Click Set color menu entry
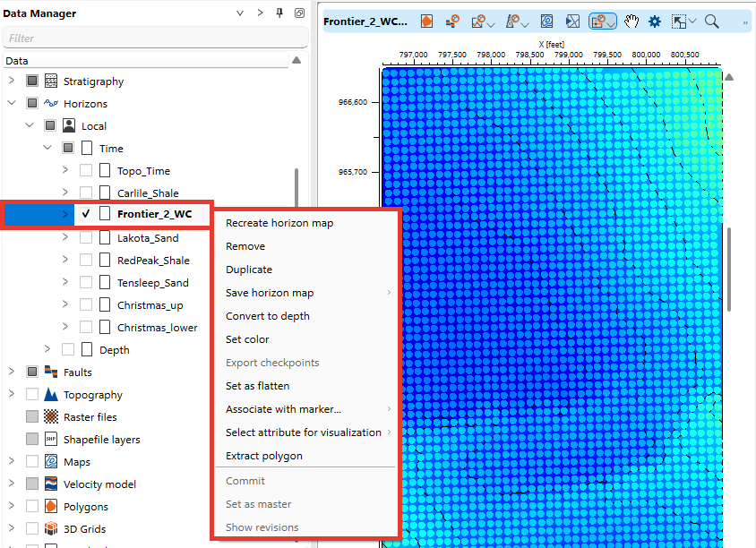 [247, 339]
